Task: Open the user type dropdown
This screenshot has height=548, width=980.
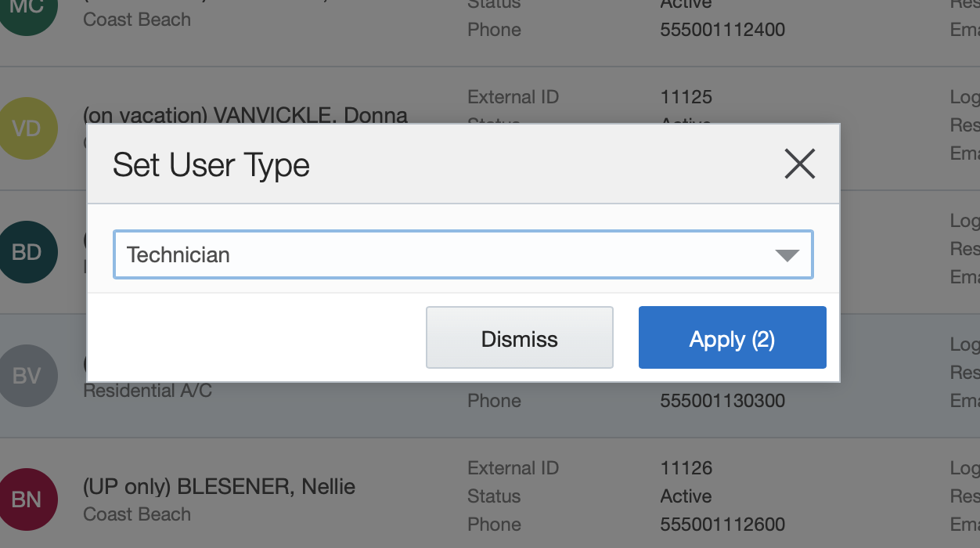Action: pyautogui.click(x=463, y=254)
